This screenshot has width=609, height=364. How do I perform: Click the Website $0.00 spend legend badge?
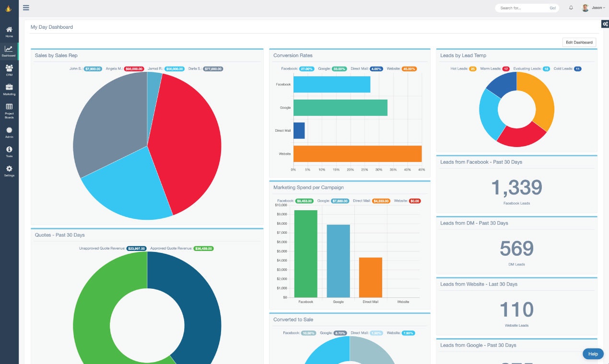point(415,201)
